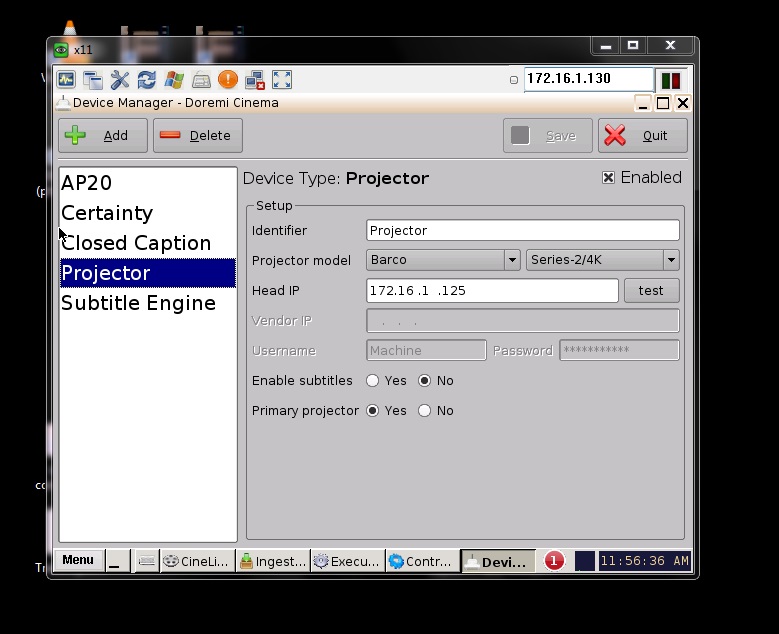Click the red X Quit icon

tap(615, 135)
